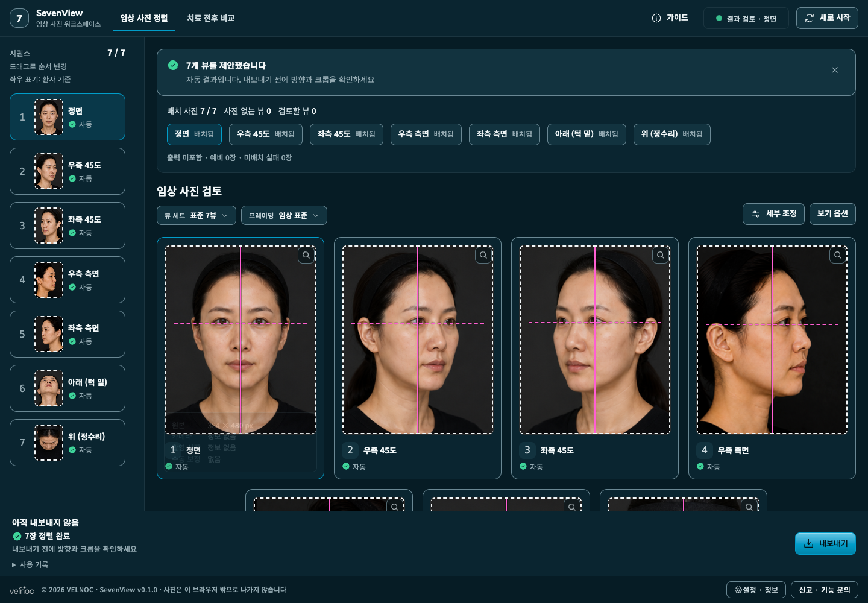The width and height of the screenshot is (868, 603).
Task: Click the 내보내기 export button
Action: (825, 543)
